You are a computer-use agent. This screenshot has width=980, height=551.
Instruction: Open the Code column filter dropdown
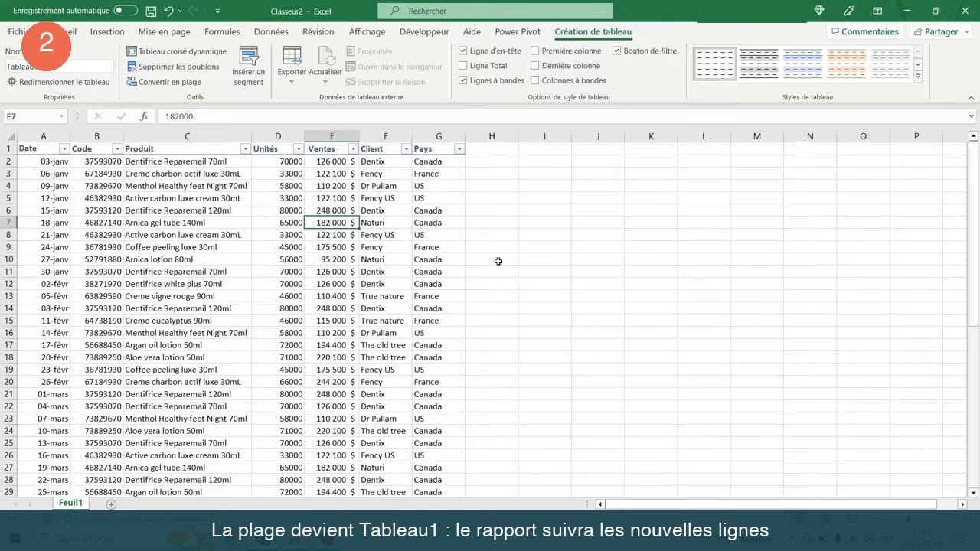pos(117,149)
